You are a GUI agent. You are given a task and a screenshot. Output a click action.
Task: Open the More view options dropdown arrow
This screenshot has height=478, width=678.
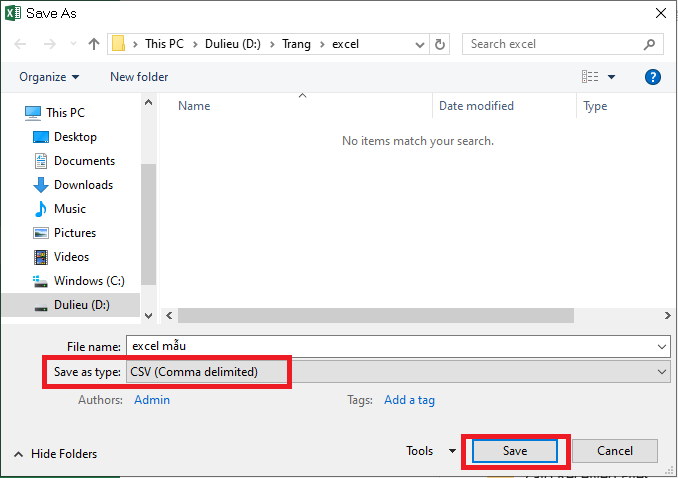coord(611,77)
